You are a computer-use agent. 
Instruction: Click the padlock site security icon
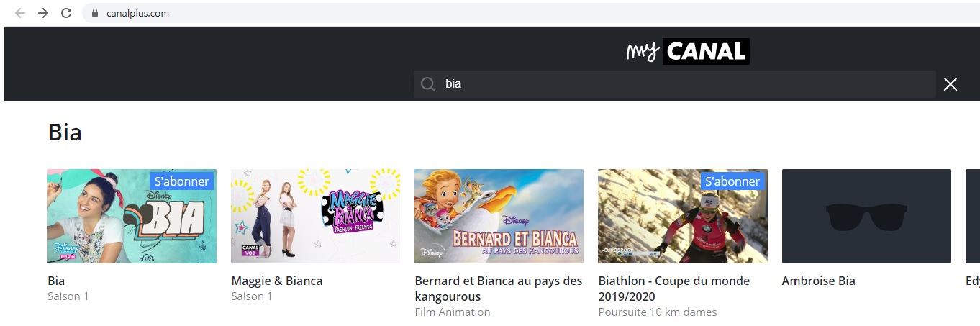pyautogui.click(x=94, y=13)
